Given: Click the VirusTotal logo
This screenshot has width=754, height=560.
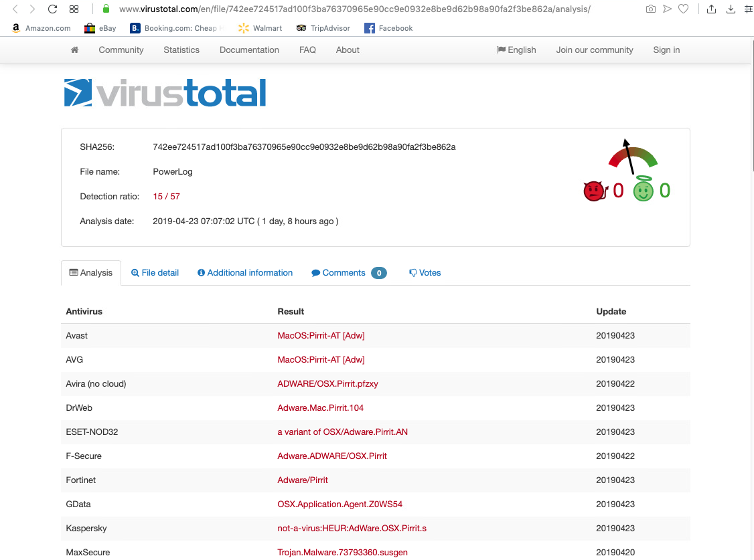Looking at the screenshot, I should point(165,93).
